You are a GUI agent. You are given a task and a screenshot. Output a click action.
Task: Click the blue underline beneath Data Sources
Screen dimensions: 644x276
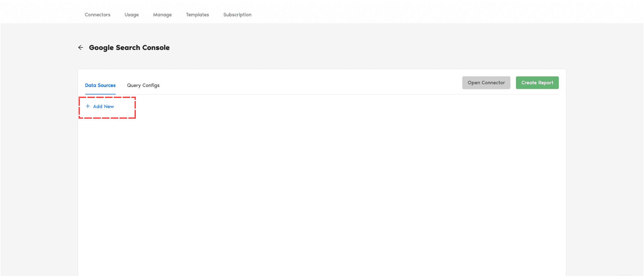click(x=100, y=94)
